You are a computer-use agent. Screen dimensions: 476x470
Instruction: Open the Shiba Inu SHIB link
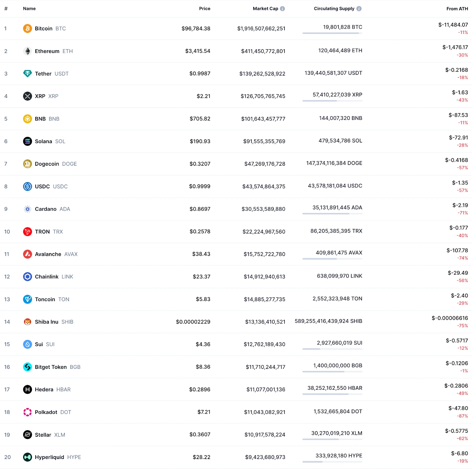coord(54,322)
